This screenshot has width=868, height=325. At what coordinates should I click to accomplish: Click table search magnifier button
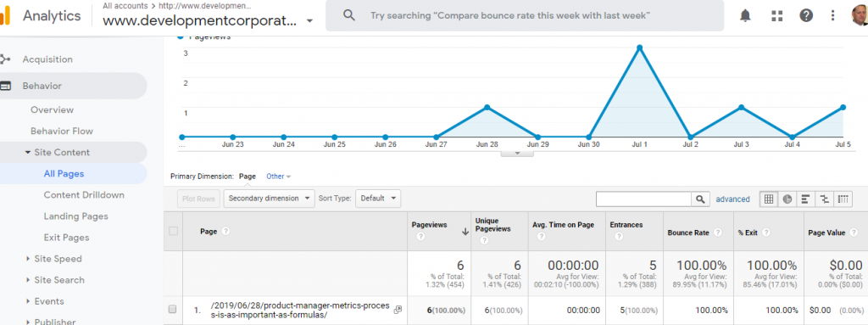[x=699, y=199]
